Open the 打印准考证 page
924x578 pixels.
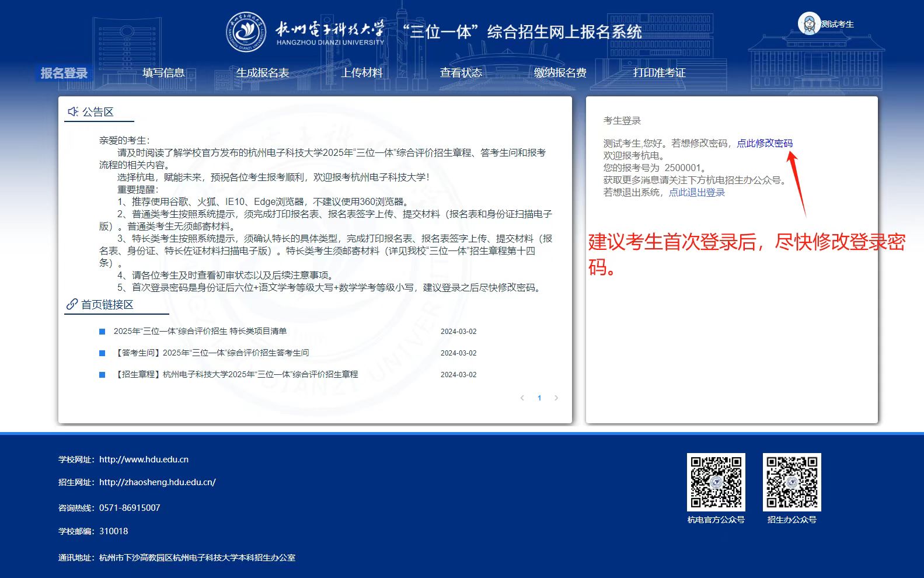coord(659,73)
